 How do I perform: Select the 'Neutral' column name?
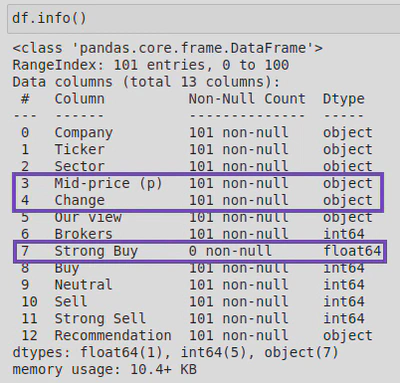pyautogui.click(x=84, y=285)
